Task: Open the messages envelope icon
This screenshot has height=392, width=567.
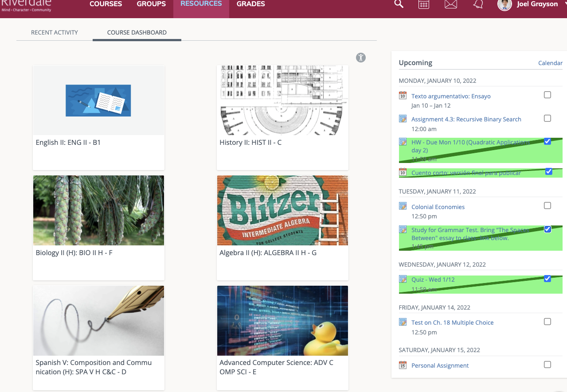Action: (451, 4)
